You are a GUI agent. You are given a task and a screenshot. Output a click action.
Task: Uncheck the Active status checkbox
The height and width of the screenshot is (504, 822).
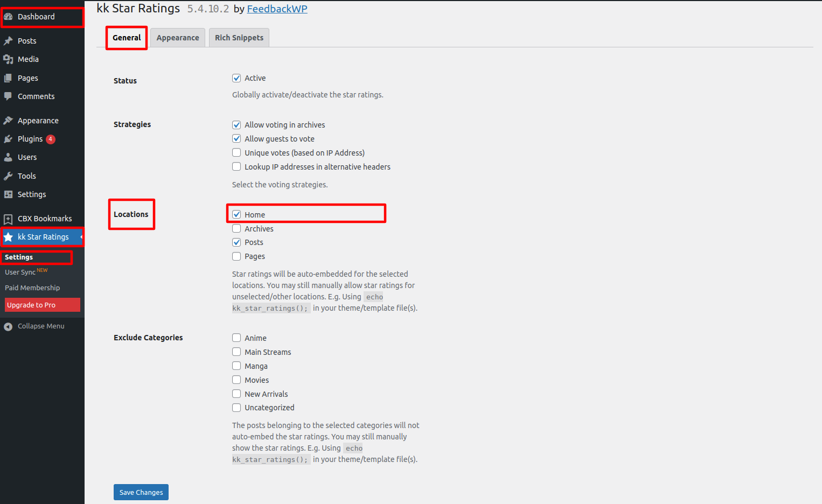pyautogui.click(x=236, y=78)
